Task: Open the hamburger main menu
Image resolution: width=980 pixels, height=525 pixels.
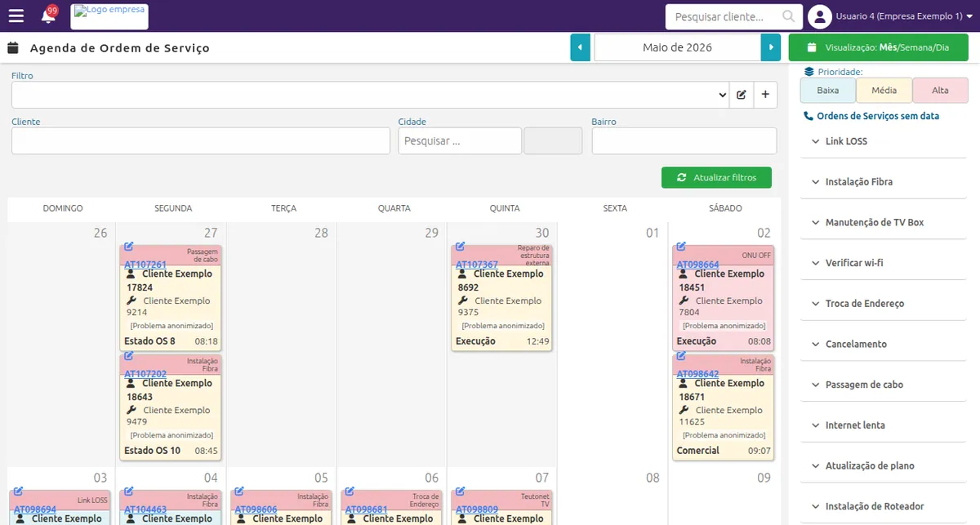Action: [16, 16]
